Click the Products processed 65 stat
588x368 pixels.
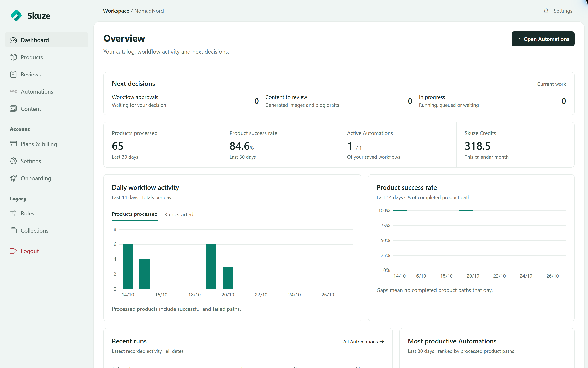pyautogui.click(x=118, y=146)
